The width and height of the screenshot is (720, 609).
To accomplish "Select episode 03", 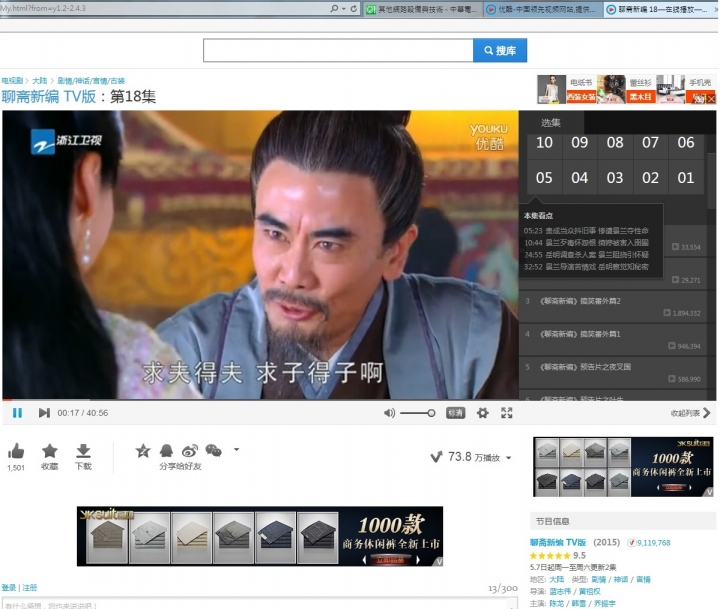I will coord(615,177).
